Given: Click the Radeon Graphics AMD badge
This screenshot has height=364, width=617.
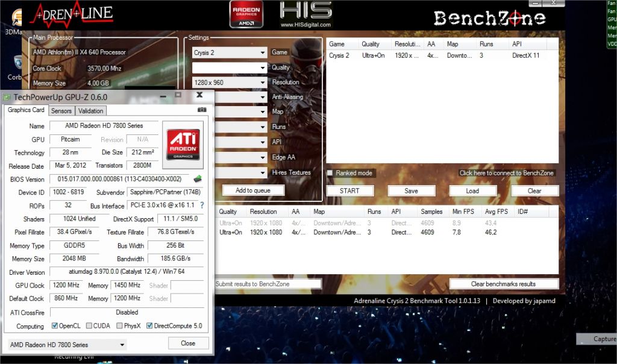Looking at the screenshot, I should point(246,14).
